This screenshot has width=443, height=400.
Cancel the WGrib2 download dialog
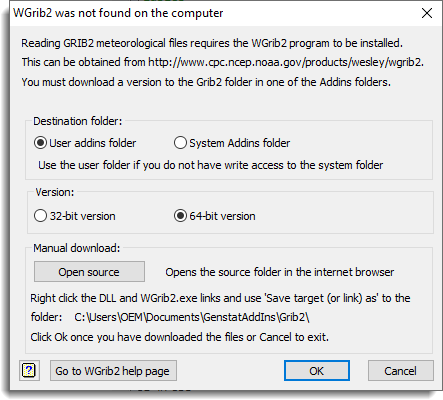click(400, 371)
